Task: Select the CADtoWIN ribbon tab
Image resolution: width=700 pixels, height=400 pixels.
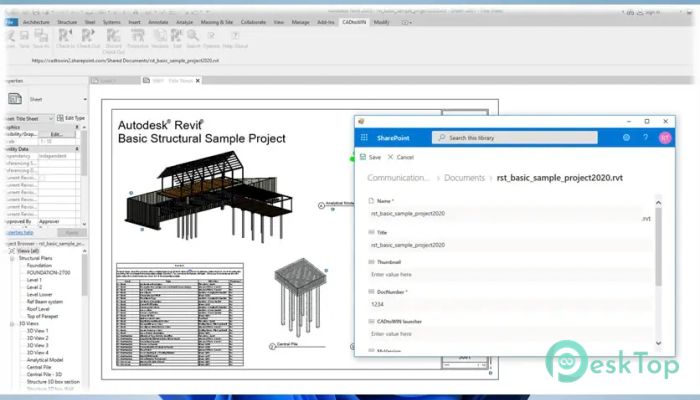Action: [354, 22]
